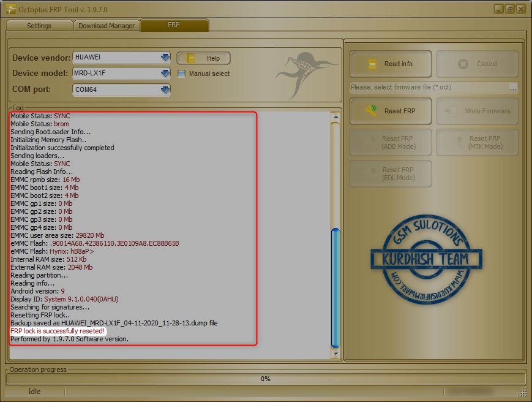
Task: Select the FRP tab
Action: click(x=174, y=25)
